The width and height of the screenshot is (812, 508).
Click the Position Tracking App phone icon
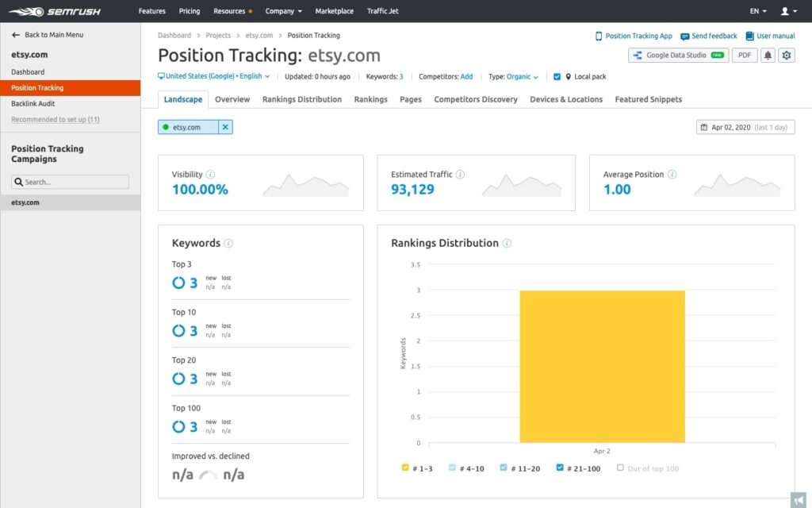point(599,36)
